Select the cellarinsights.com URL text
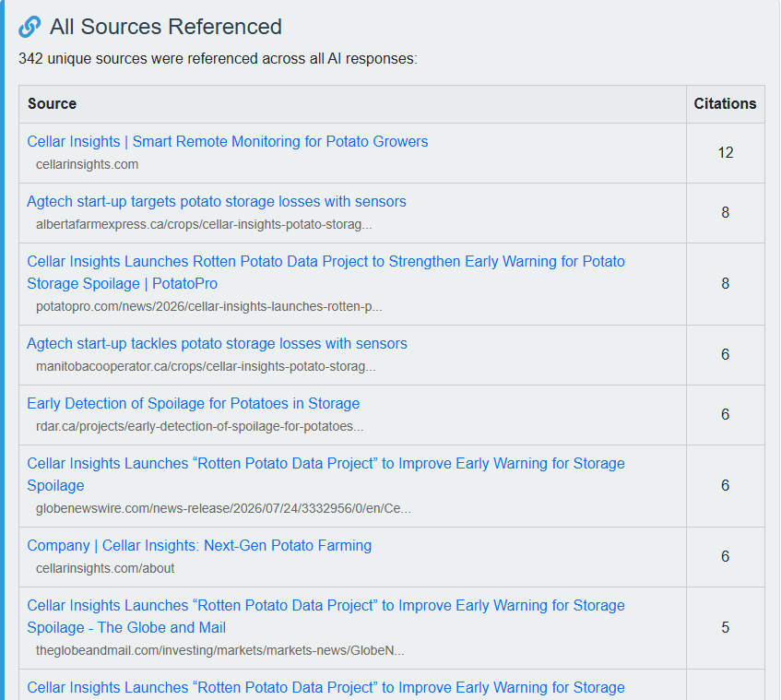The width and height of the screenshot is (781, 700). tap(88, 164)
